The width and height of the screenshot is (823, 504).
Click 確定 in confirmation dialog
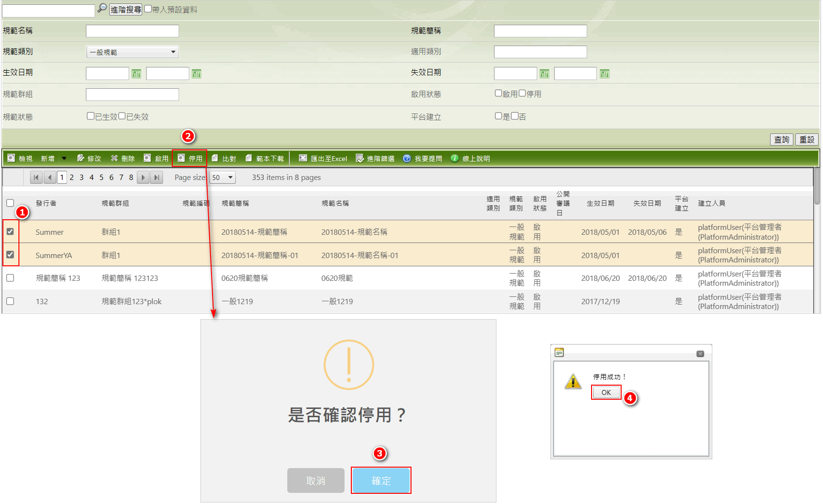tap(381, 480)
